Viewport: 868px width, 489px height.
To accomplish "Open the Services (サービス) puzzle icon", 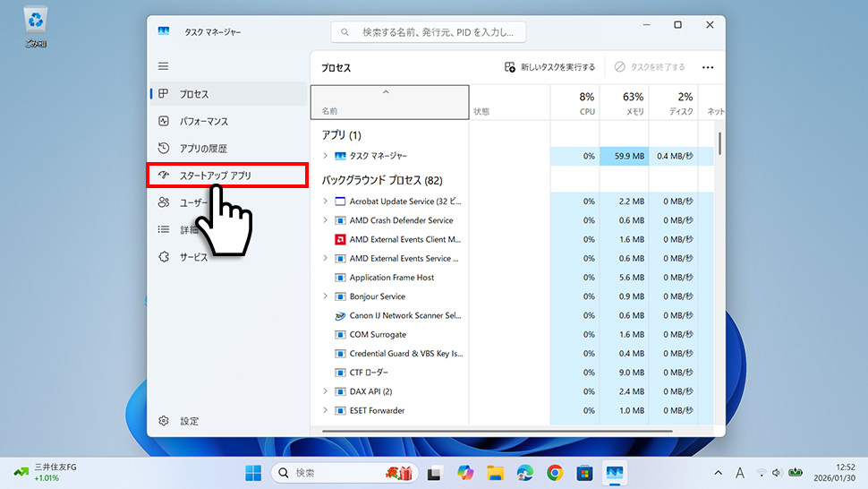I will (x=164, y=257).
